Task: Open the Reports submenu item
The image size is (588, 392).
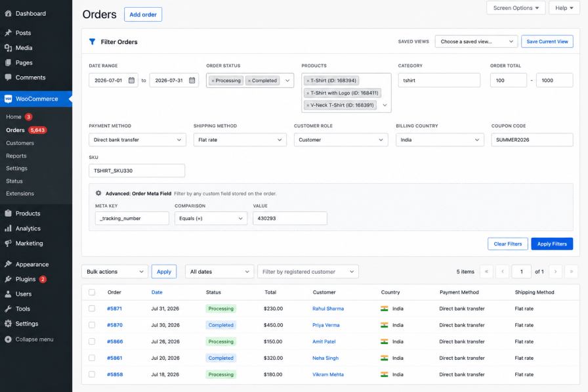Action: [x=16, y=156]
